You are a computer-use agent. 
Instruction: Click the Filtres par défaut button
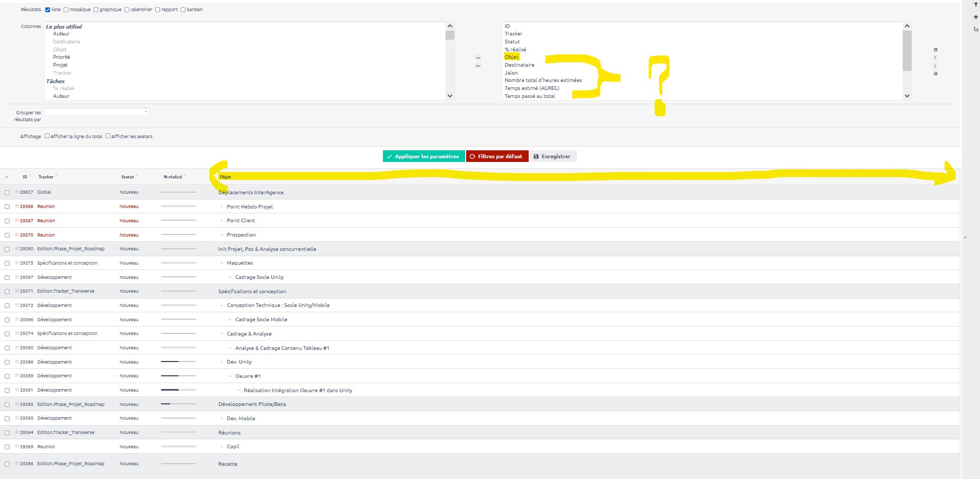[x=497, y=156]
